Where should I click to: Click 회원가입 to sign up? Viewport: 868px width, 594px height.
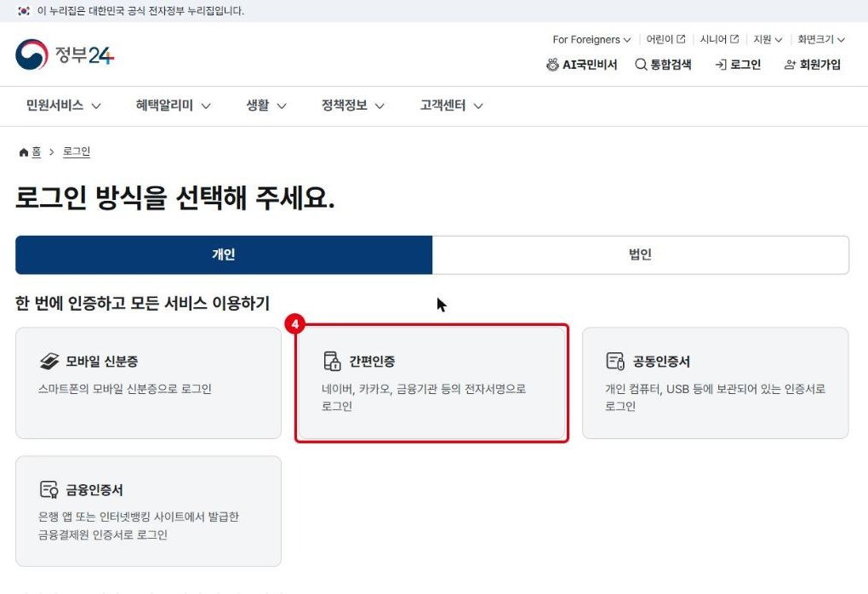click(813, 65)
